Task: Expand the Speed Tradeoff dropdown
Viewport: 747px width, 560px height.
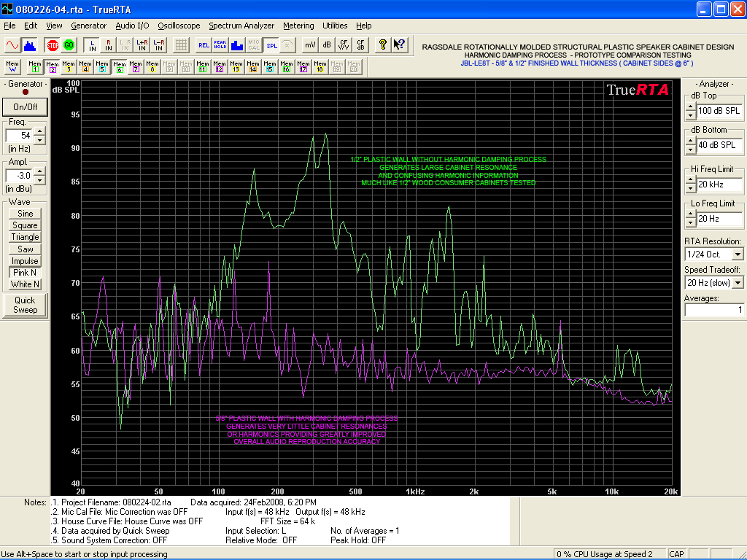Action: point(738,283)
